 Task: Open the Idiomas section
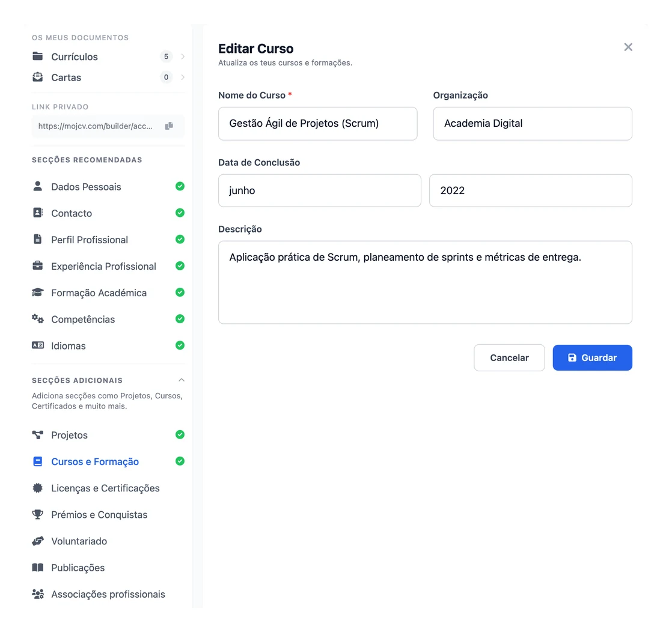click(x=108, y=345)
